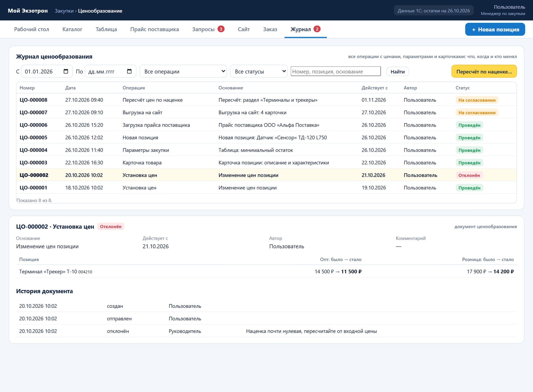Focus the search field 'Номер, позиция, основание'
The image size is (533, 392).
click(x=336, y=71)
